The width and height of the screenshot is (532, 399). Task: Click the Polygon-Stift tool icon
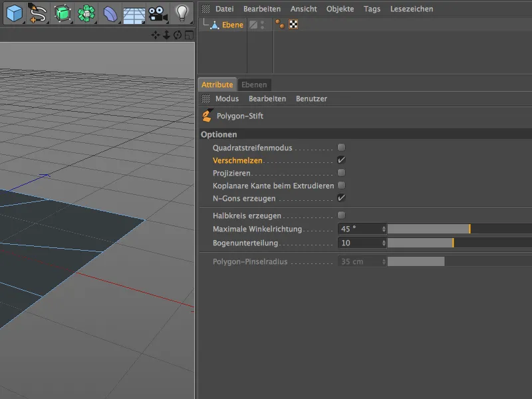coord(207,115)
